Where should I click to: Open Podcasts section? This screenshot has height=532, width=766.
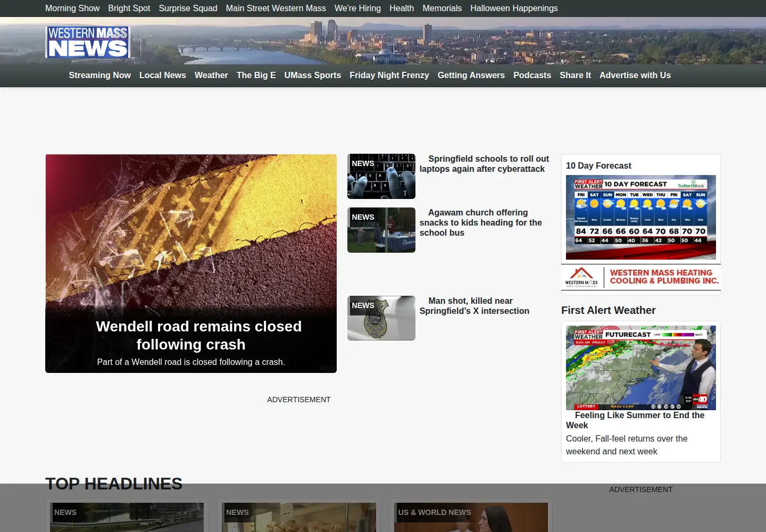point(532,76)
